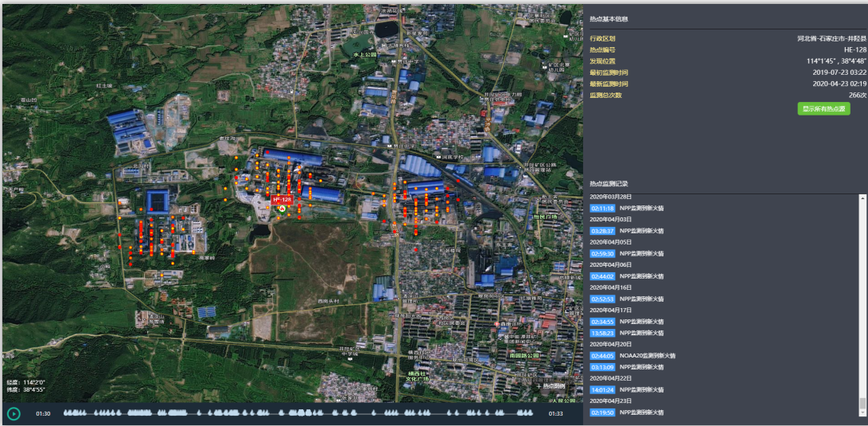Select the 14:01:24 timestamp badge
The image size is (868, 426).
[x=602, y=390]
